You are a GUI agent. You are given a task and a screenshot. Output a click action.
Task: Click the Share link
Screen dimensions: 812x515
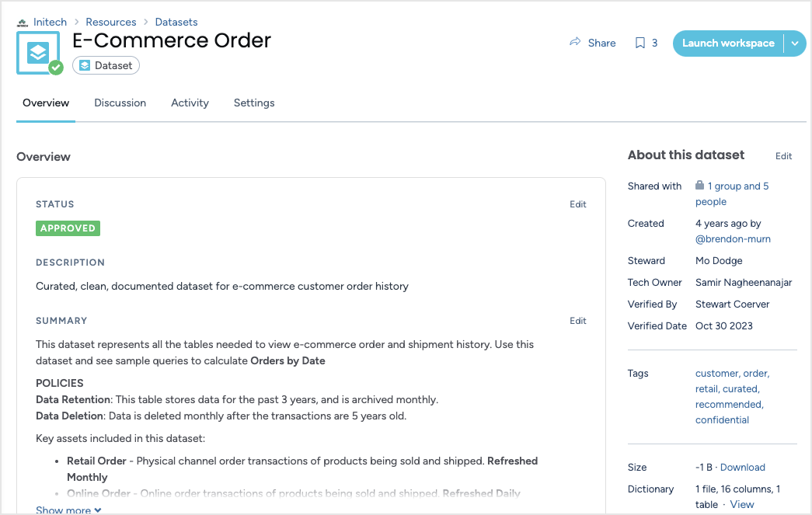[x=601, y=43]
